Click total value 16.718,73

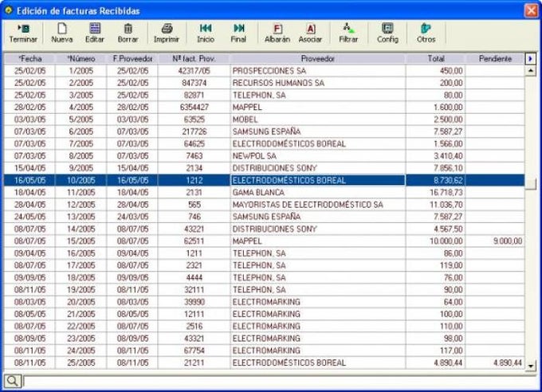pos(435,192)
